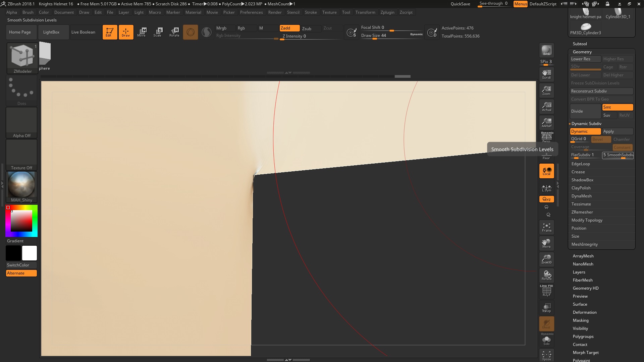644x362 pixels.
Task: Open the Zplugin menu
Action: pos(387,12)
